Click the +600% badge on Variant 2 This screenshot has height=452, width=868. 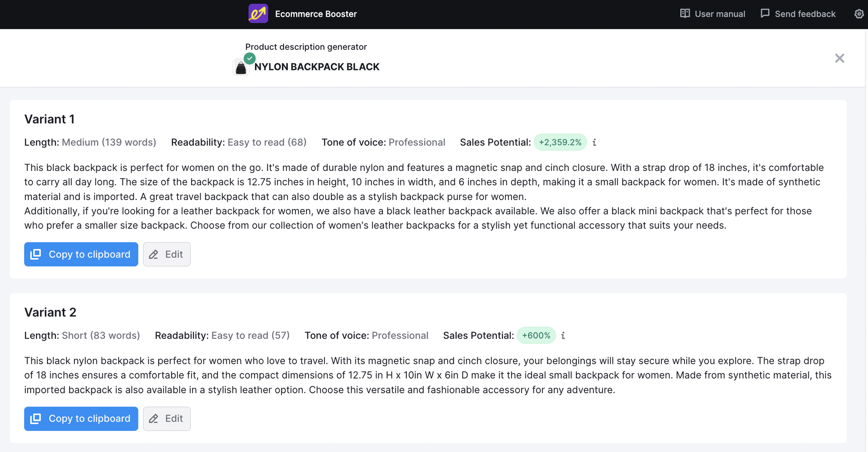click(x=536, y=335)
